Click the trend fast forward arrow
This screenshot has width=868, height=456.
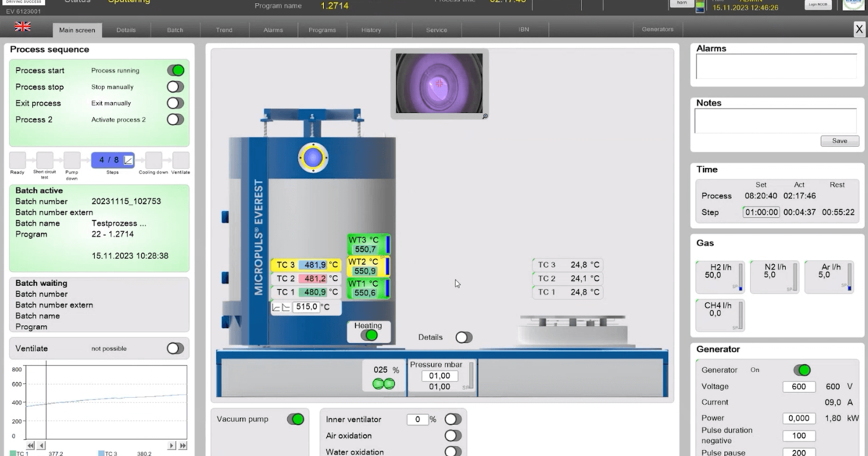tap(182, 446)
